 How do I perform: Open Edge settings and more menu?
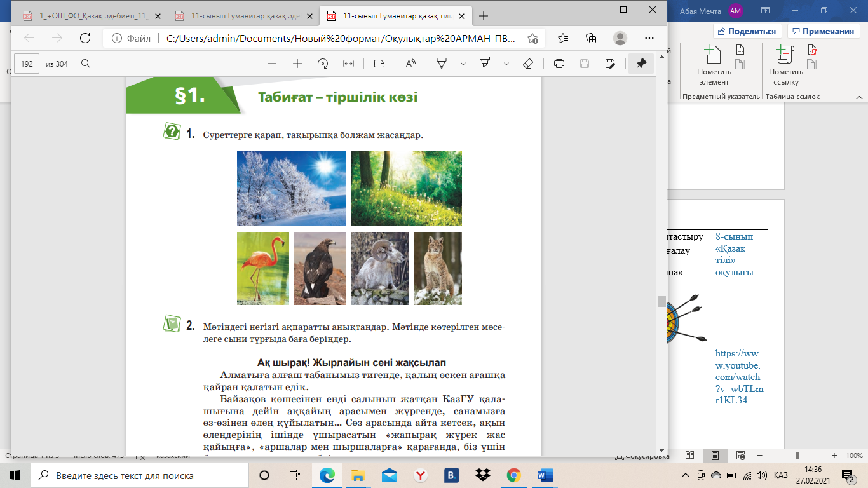[649, 38]
